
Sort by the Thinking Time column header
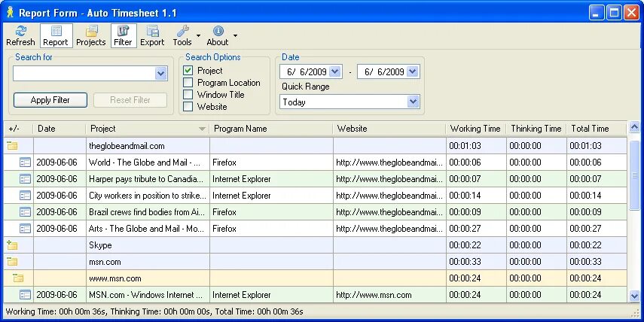536,129
